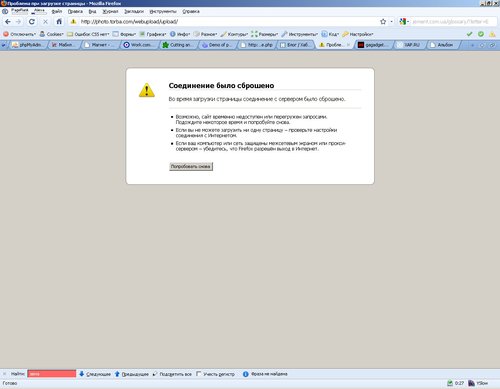Open the Файл menu
The image size is (500, 389).
57,11
